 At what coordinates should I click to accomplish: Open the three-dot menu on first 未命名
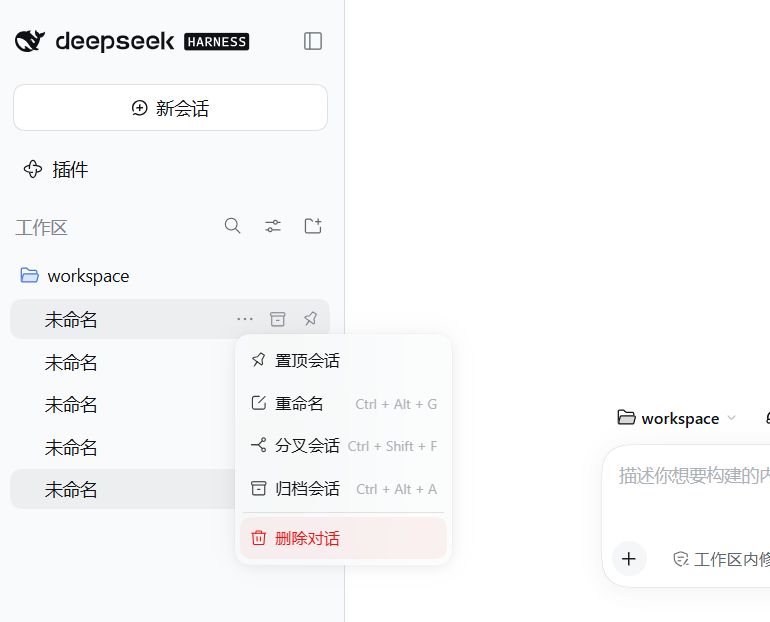(245, 319)
